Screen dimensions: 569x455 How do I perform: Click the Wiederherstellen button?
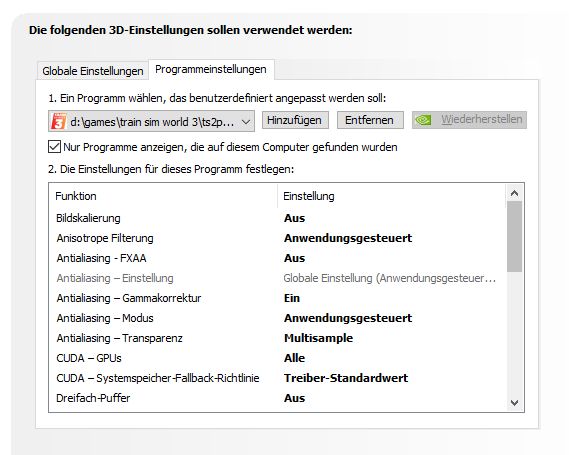469,120
